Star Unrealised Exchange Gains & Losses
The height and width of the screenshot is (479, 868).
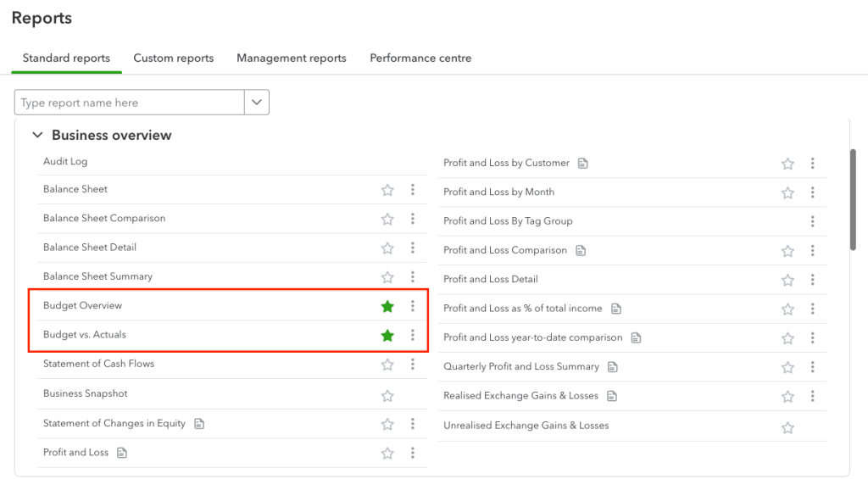click(787, 427)
